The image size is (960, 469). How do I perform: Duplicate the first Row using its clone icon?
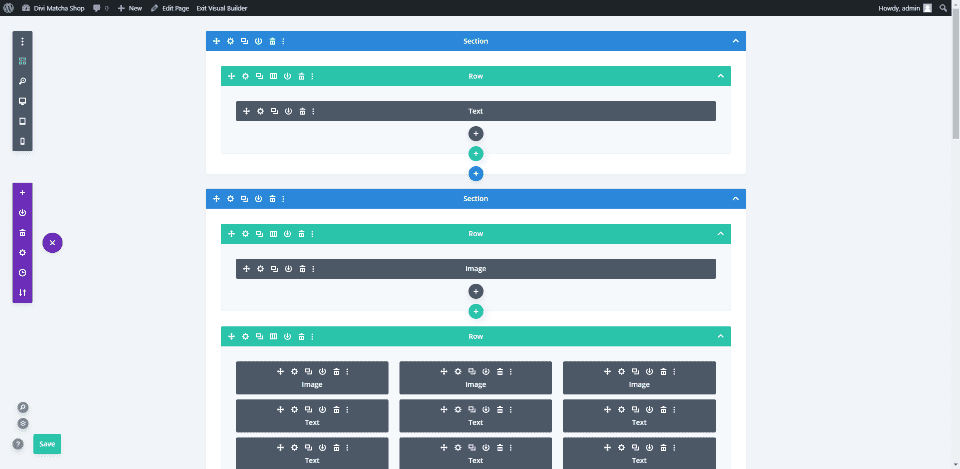260,76
